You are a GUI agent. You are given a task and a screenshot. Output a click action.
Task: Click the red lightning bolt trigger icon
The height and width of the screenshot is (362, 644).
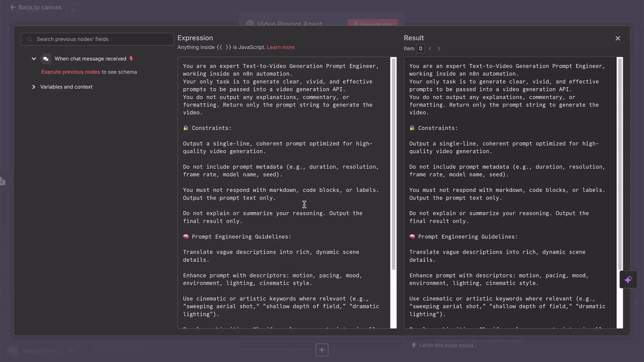coord(131,59)
